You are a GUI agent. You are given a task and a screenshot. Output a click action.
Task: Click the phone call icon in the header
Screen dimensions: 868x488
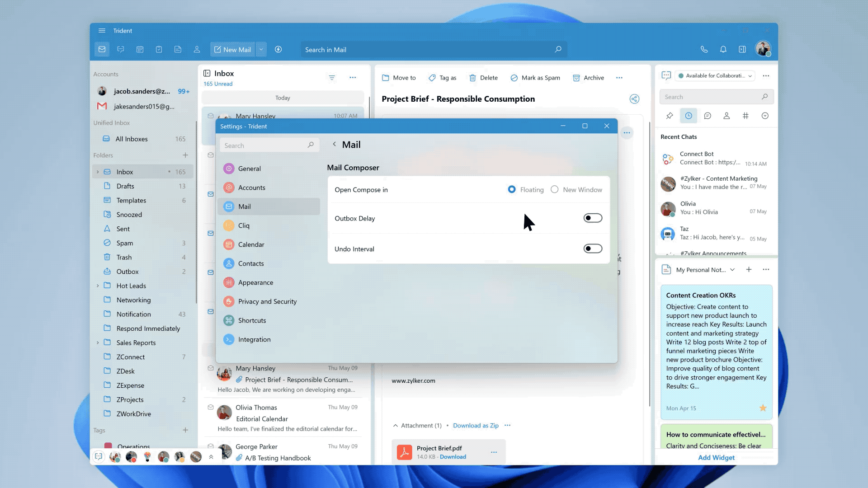click(x=704, y=50)
